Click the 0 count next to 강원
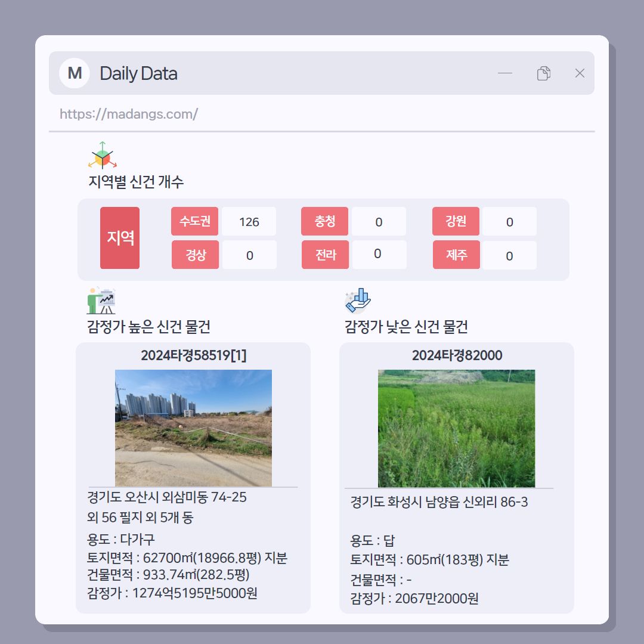This screenshot has height=644, width=644. [509, 222]
